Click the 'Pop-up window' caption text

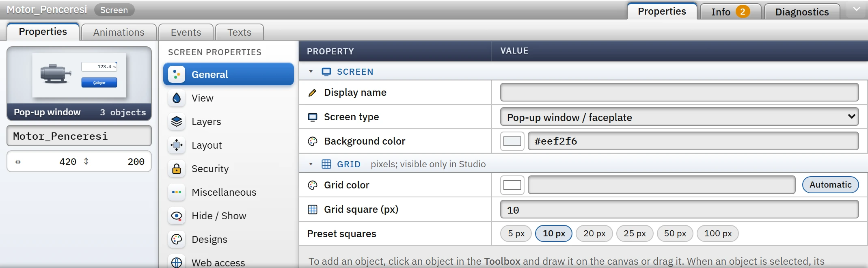(x=47, y=112)
